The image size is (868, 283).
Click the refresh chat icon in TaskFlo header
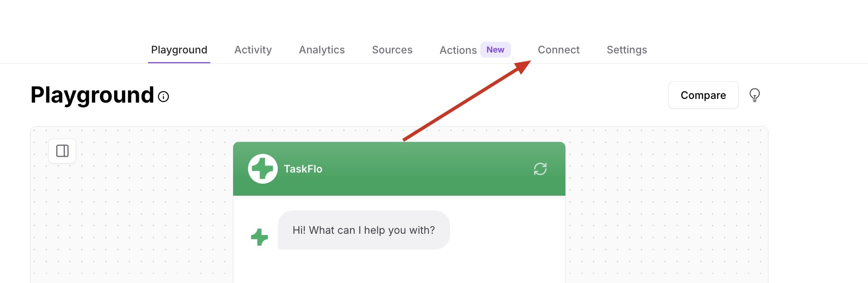point(540,169)
